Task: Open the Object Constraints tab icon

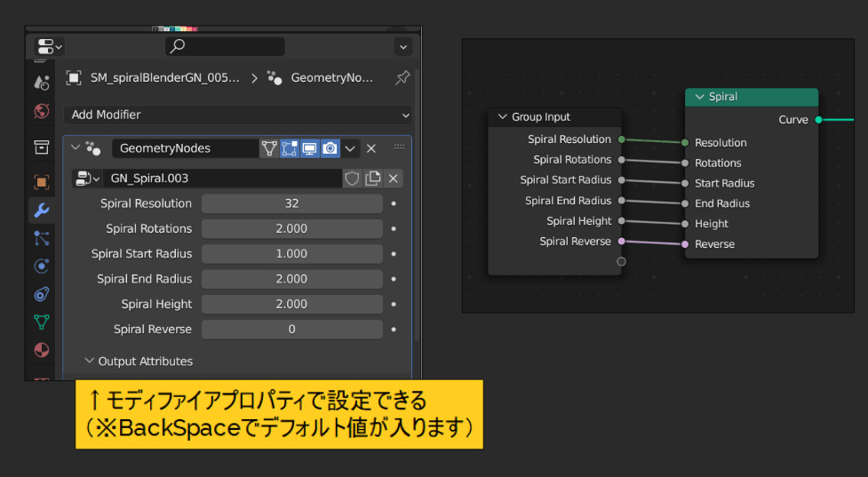Action: [42, 294]
